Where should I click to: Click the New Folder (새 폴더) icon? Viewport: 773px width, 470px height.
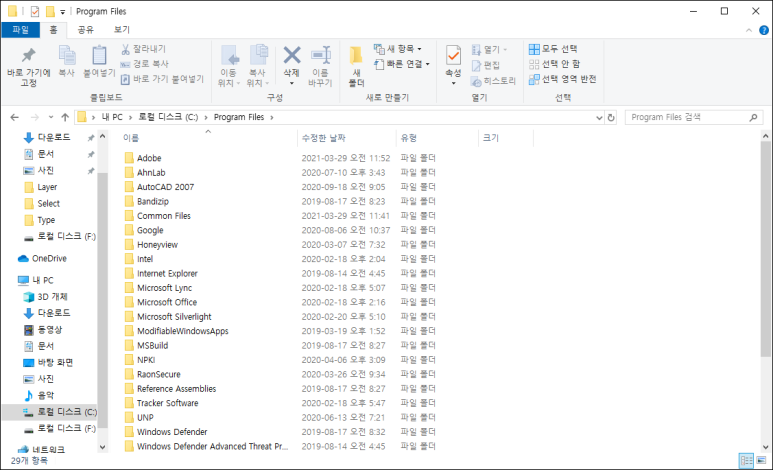(356, 55)
